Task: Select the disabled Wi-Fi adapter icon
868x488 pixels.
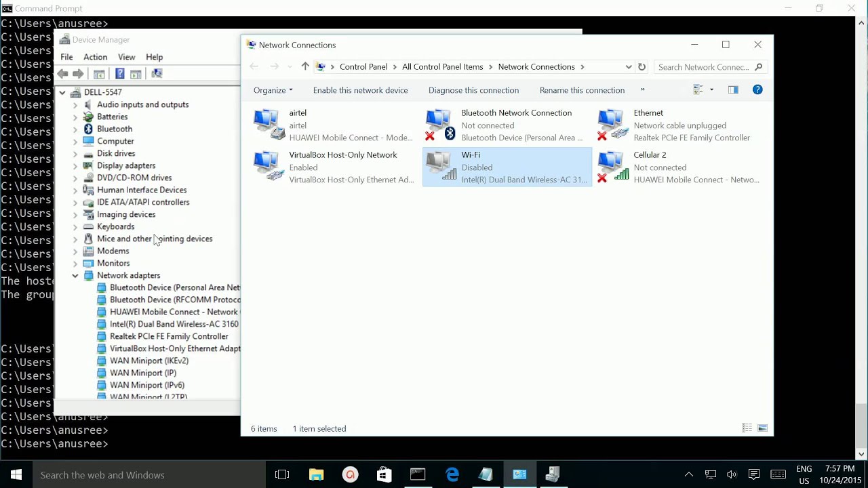Action: 441,167
